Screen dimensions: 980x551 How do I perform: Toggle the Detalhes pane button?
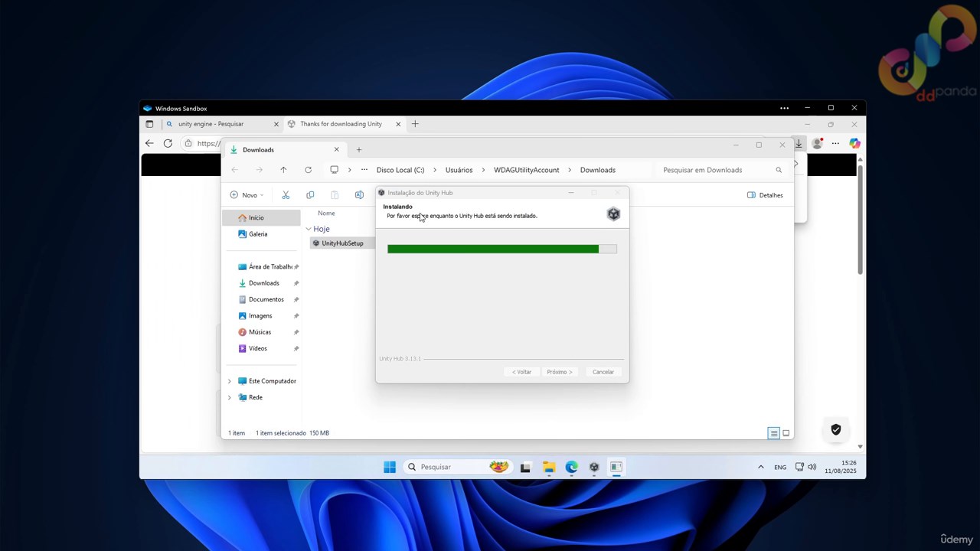click(x=765, y=195)
